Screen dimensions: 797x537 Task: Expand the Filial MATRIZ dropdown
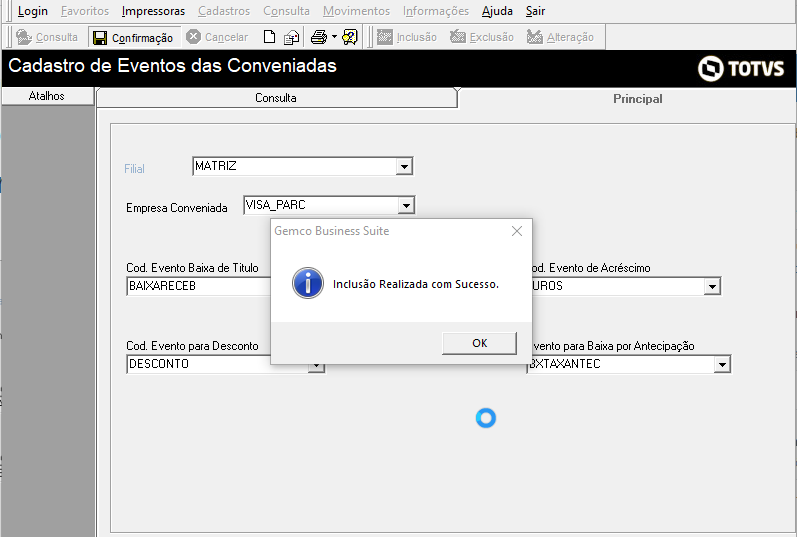[x=404, y=166]
